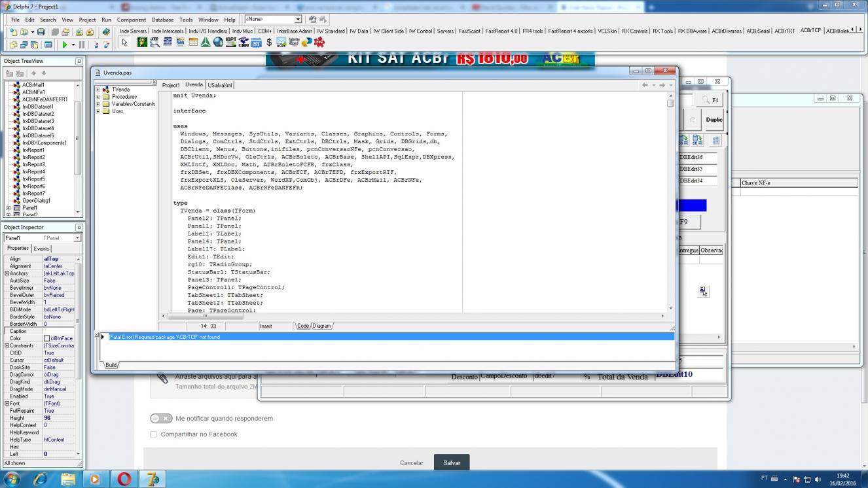868x488 pixels.
Task: Open the Database menu
Action: (163, 20)
